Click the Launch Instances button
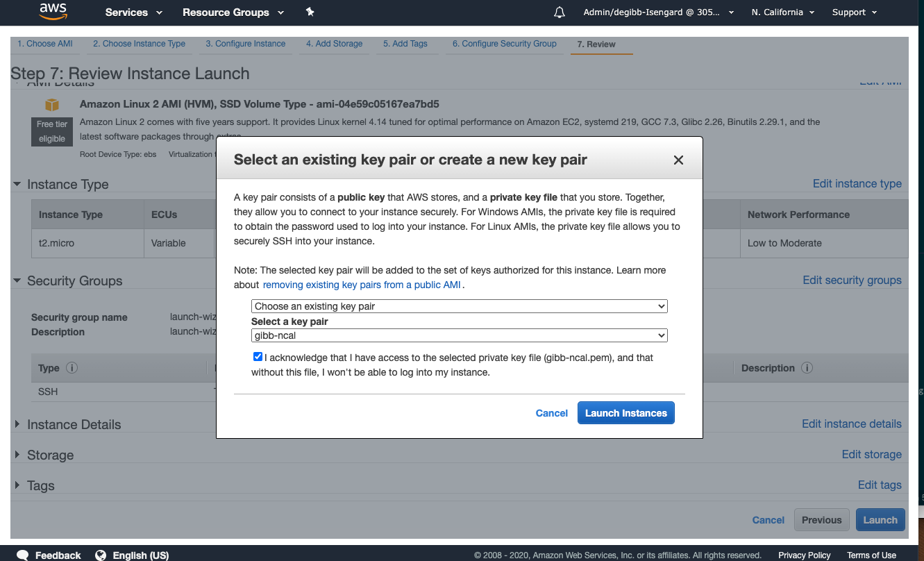 [625, 412]
